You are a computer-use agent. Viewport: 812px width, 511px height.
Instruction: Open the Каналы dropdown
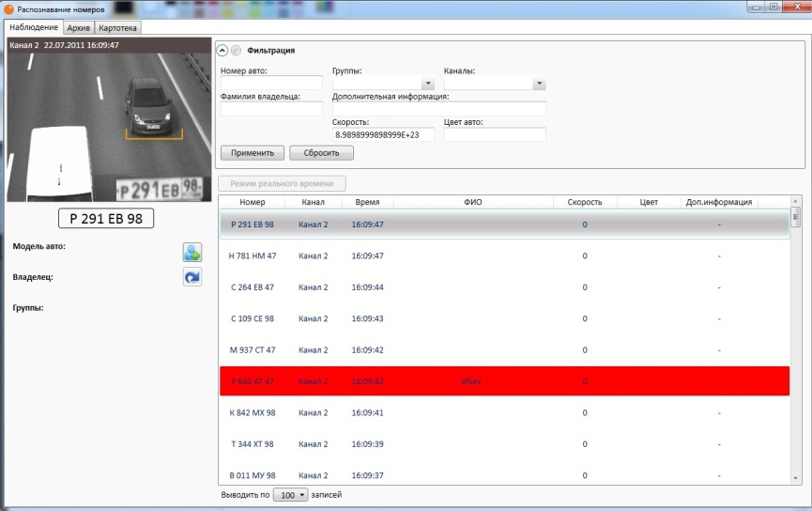(539, 84)
